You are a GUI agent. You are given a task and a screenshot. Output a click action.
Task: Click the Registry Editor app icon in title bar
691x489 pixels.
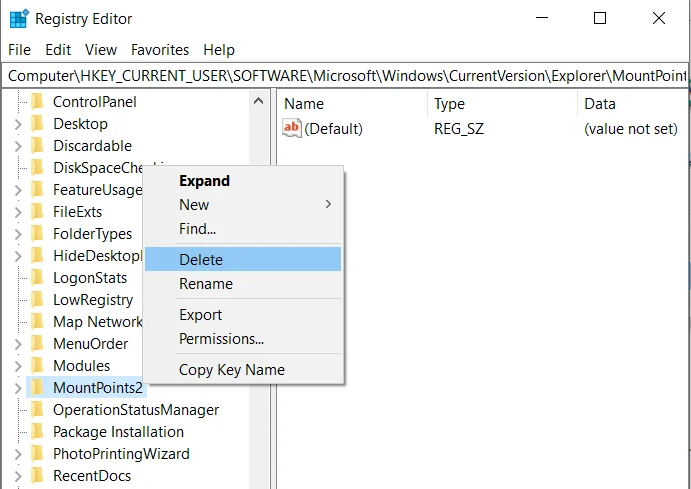[x=19, y=19]
